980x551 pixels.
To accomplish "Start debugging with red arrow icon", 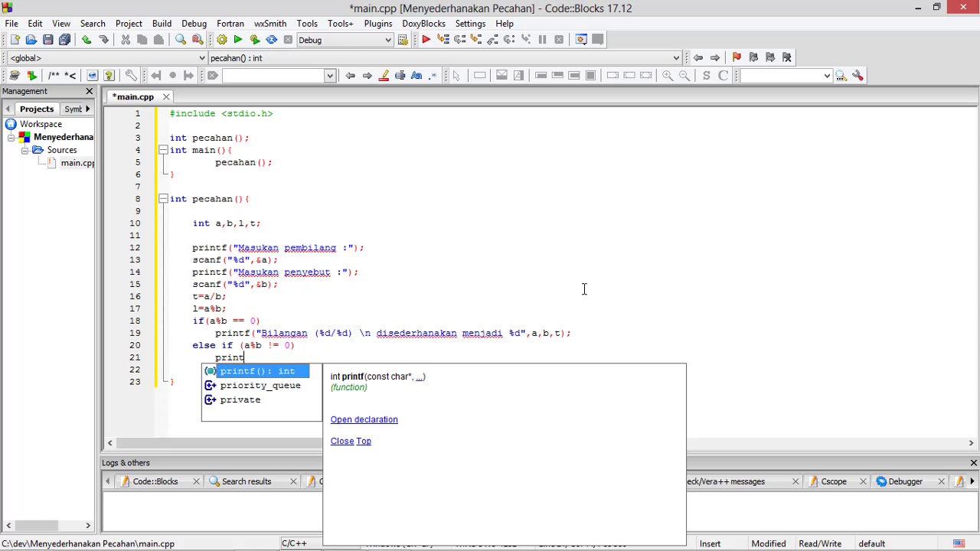I will tap(426, 40).
